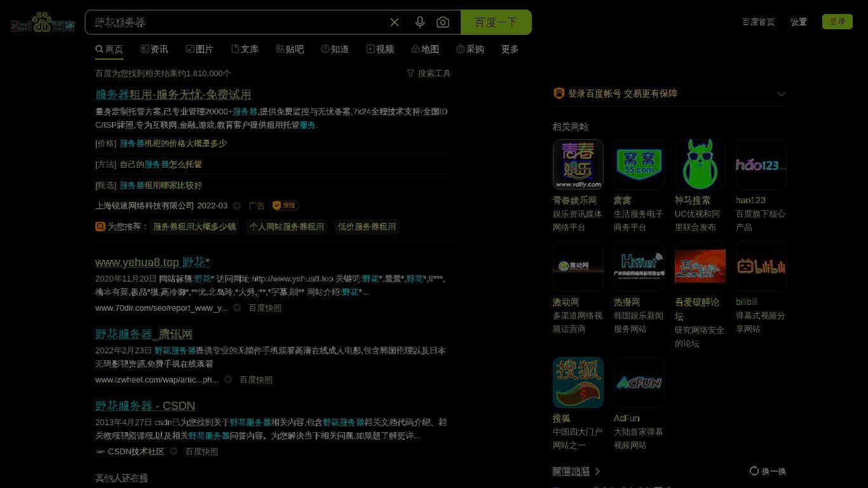Switch to the 地图 tab
This screenshot has height=488, width=868.
pos(425,49)
